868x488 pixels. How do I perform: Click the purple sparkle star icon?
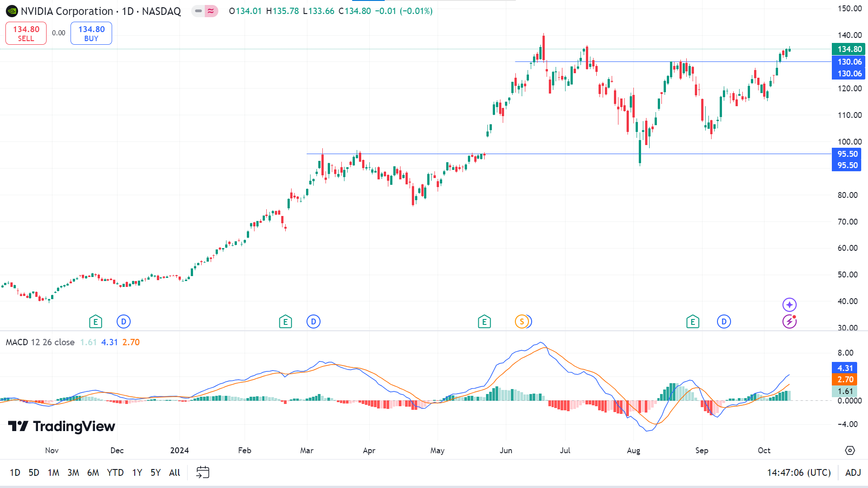click(789, 305)
